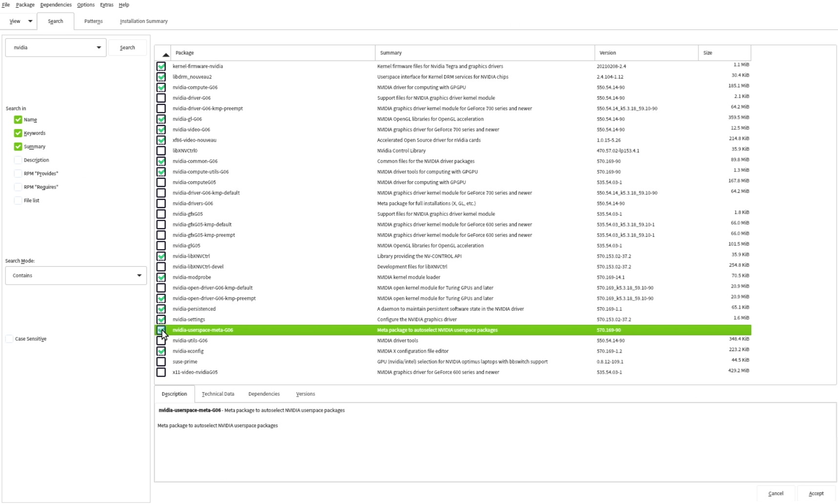Click the status icon for suse-prime package

(161, 362)
